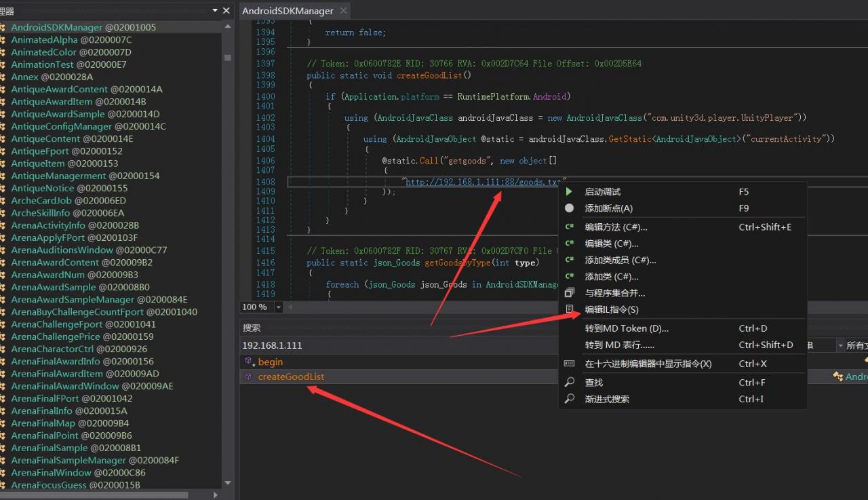Choose 添加类 (C#)... menu entry
868x500 pixels.
[x=612, y=277]
